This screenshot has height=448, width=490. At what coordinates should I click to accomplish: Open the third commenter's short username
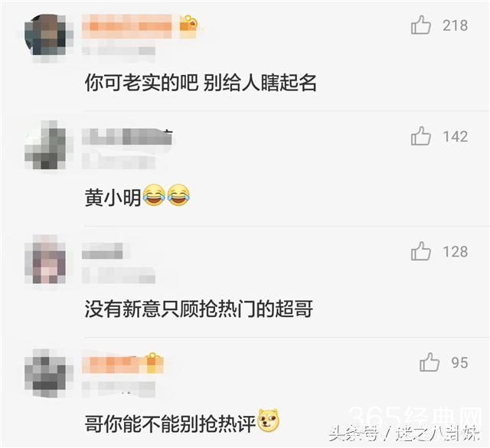pos(103,251)
